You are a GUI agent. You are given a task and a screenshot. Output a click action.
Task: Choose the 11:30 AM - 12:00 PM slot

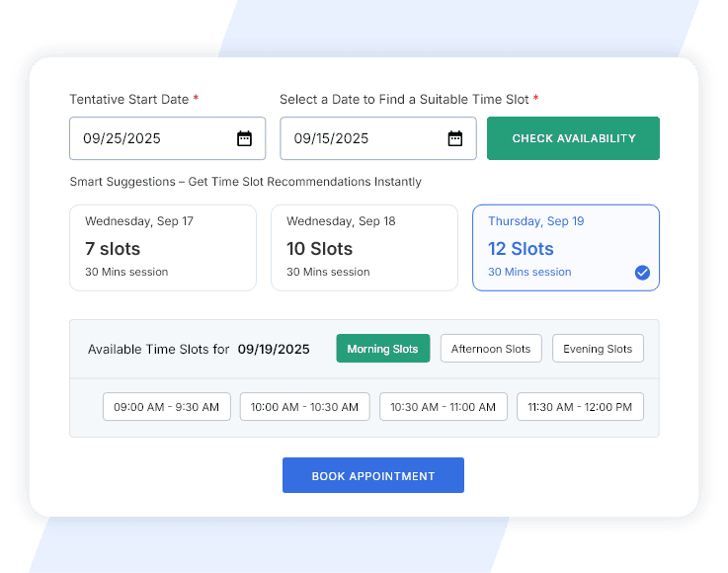(x=581, y=407)
